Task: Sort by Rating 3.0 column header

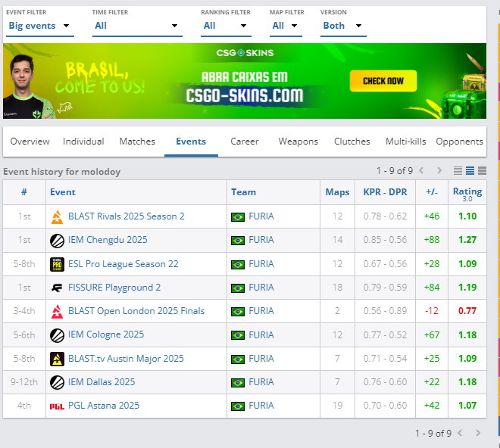Action: [467, 192]
